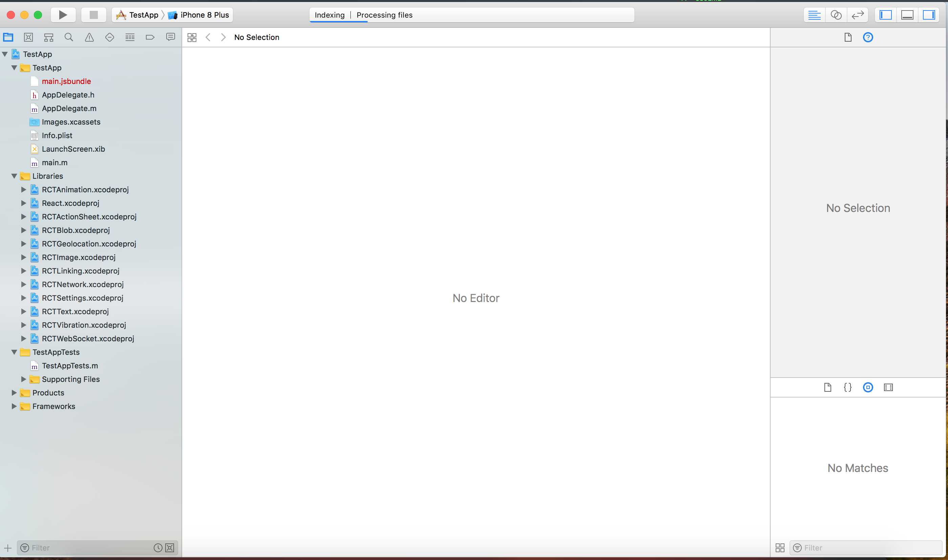Select RCTWebSocket.xcodeproj

click(x=88, y=339)
